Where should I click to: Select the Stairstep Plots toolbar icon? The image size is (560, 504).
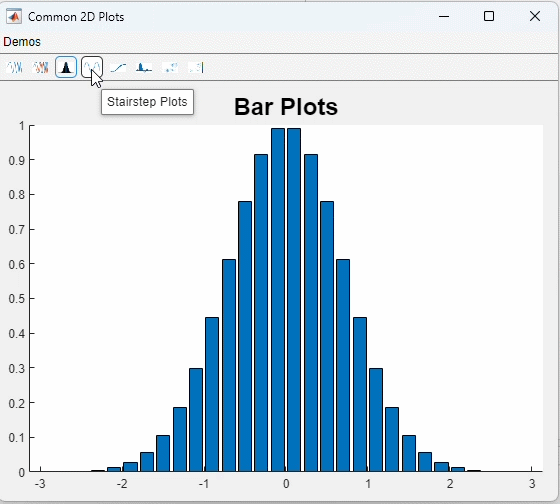(92, 67)
